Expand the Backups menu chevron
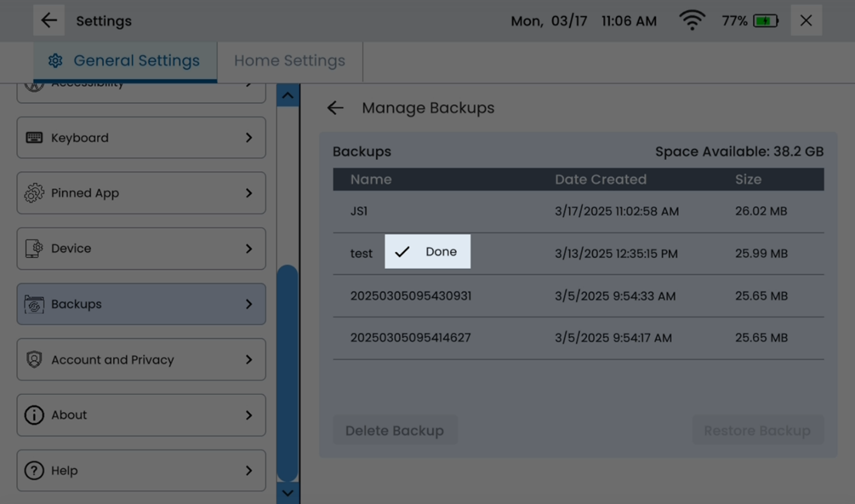This screenshot has height=504, width=855. [x=249, y=304]
